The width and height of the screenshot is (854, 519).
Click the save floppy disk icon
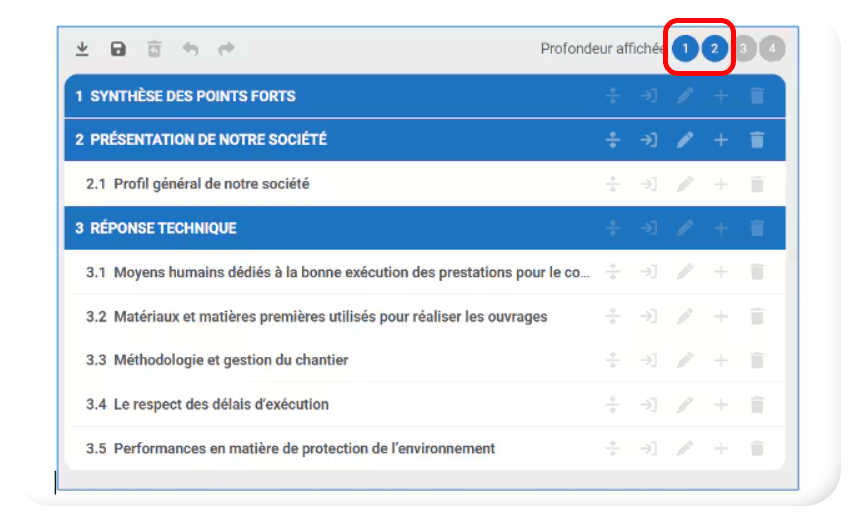[x=118, y=49]
